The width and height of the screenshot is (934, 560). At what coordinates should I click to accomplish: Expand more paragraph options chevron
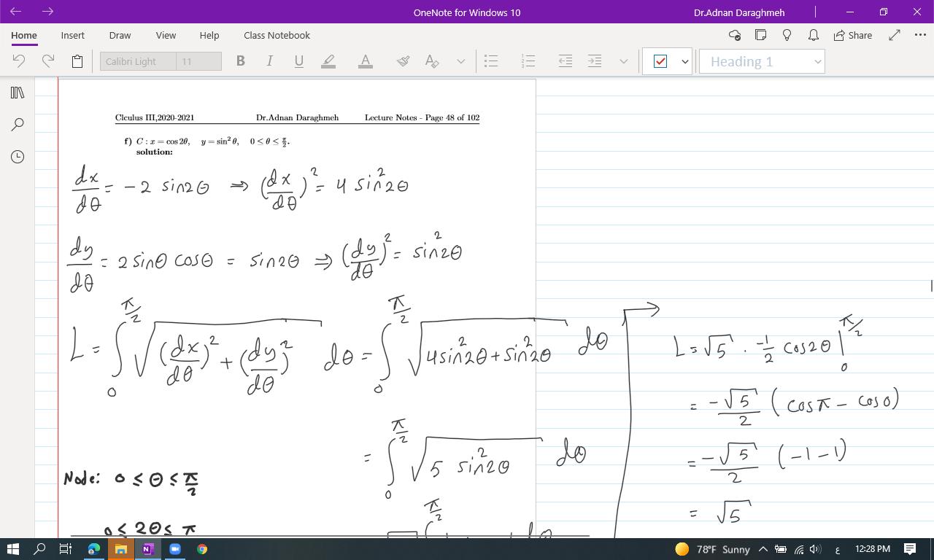pos(624,62)
